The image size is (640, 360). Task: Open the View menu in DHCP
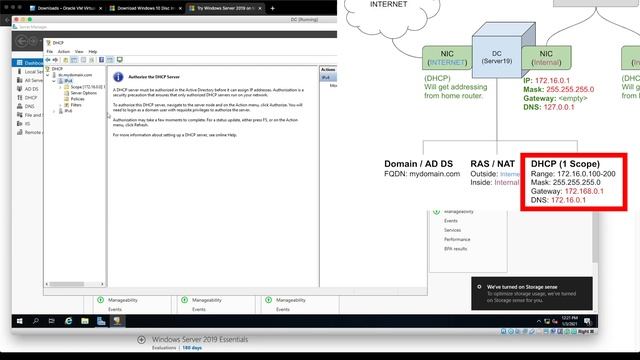(x=79, y=52)
